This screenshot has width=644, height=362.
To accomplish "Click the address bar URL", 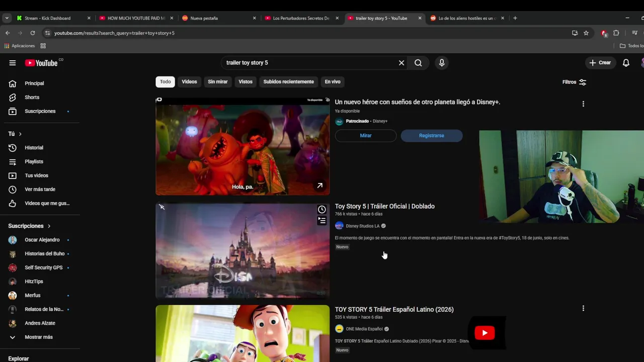I will point(114,33).
